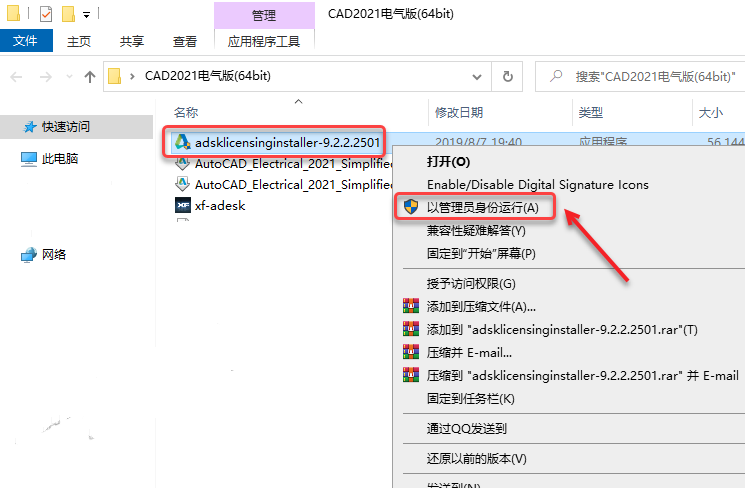This screenshot has width=745, height=488.
Task: Switch to the 查看 ribbon tab
Action: (x=184, y=41)
